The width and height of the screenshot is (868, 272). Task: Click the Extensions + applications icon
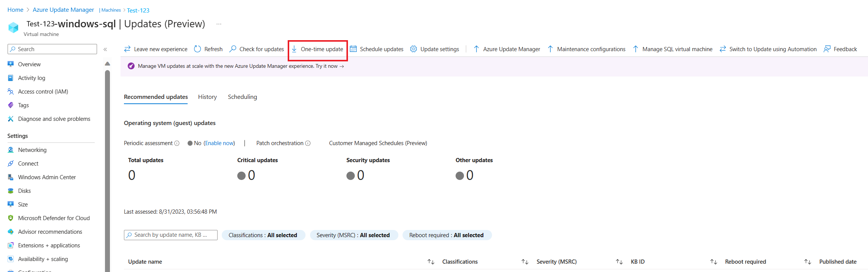(11, 245)
